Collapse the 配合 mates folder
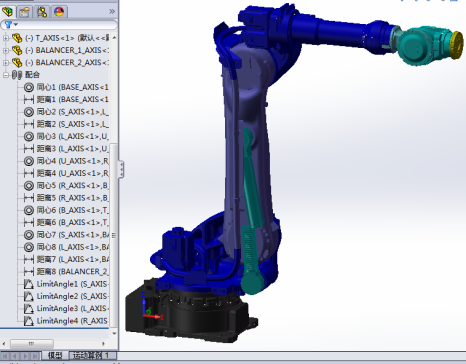Viewport: 466px width, 364px height. (6, 75)
